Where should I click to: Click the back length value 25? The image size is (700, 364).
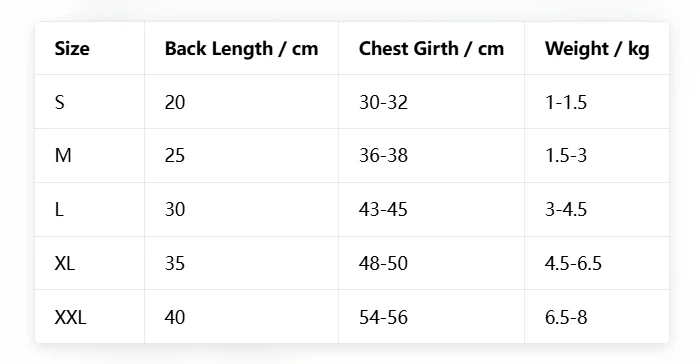click(175, 155)
